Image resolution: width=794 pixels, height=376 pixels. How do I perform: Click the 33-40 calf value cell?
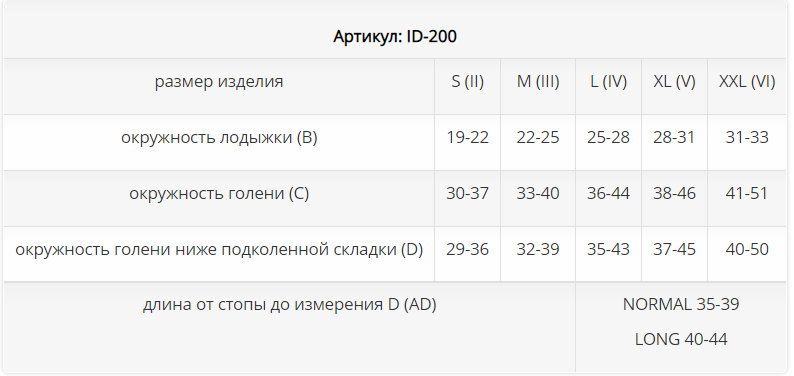(538, 193)
